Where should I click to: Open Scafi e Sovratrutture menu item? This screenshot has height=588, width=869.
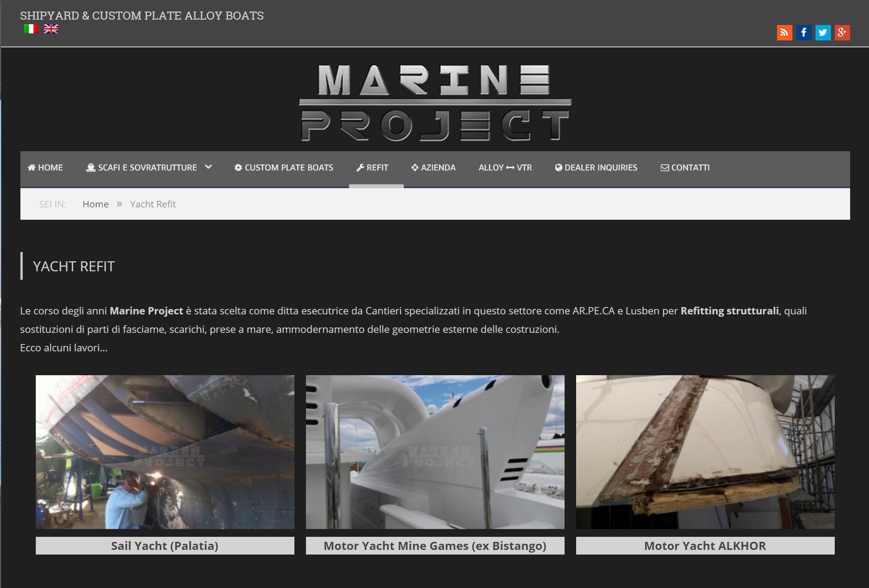[141, 168]
